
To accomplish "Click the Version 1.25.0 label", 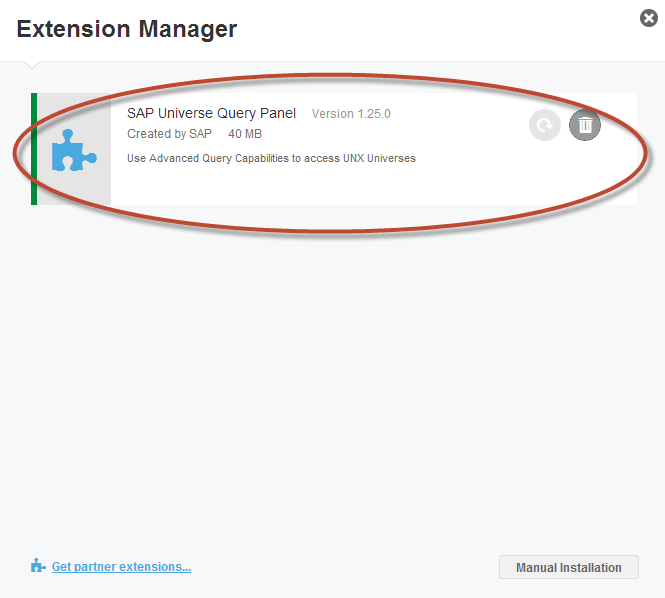I will tap(351, 114).
